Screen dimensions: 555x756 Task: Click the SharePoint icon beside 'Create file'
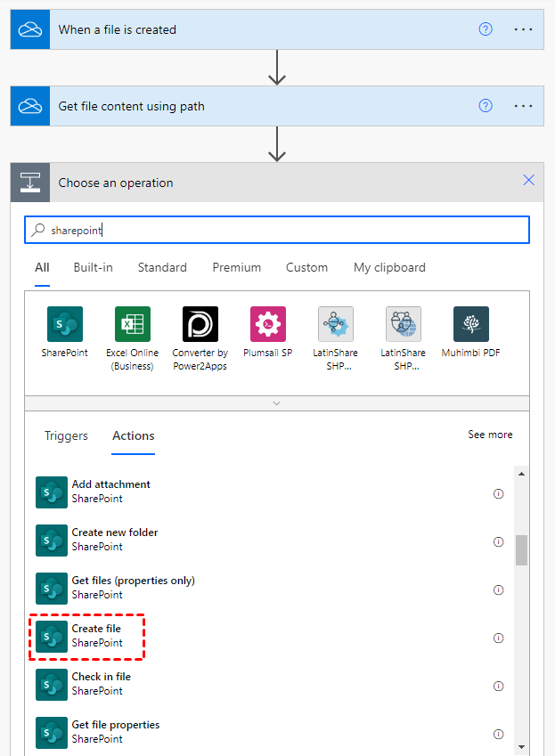pyautogui.click(x=52, y=637)
